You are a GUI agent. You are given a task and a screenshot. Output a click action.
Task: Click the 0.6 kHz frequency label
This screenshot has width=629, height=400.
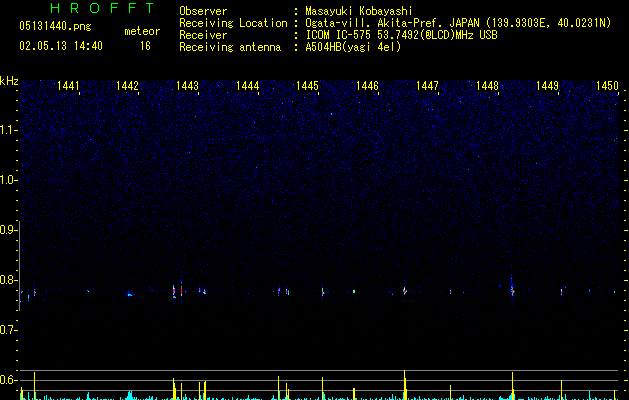(8, 380)
